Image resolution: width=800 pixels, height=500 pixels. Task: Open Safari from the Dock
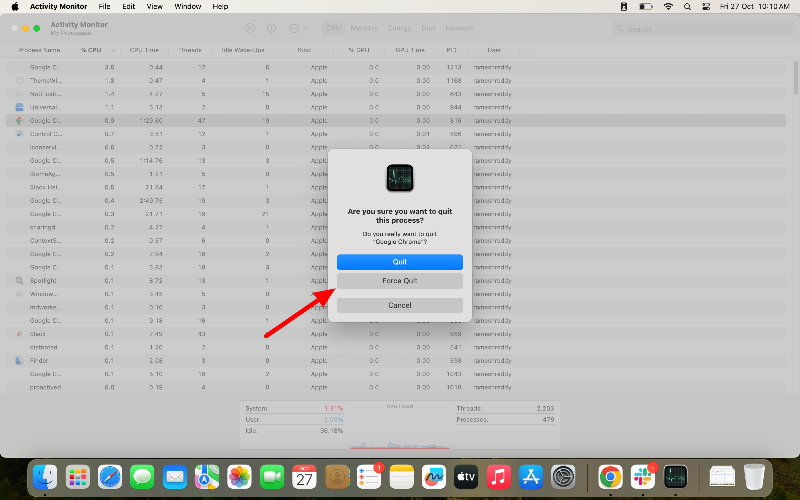[x=110, y=478]
